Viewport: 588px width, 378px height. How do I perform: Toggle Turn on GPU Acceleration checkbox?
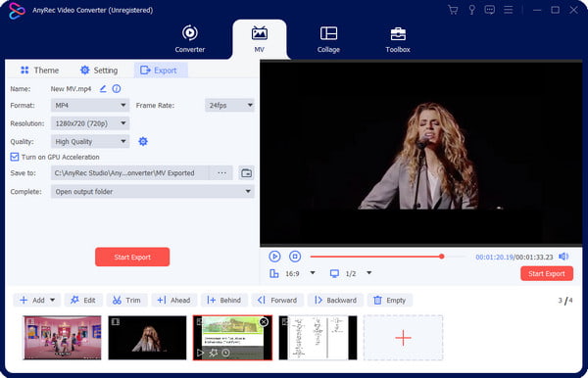pos(15,157)
